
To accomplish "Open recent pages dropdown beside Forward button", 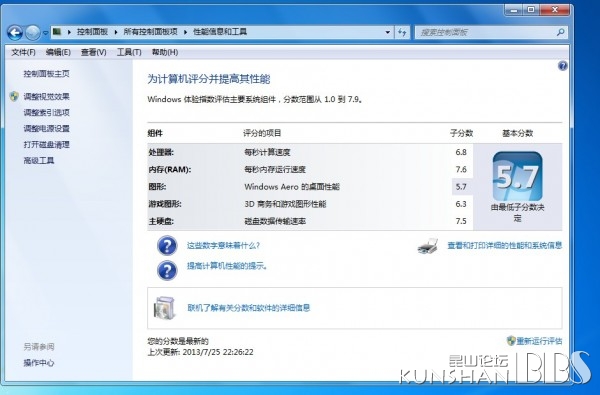I will point(45,33).
